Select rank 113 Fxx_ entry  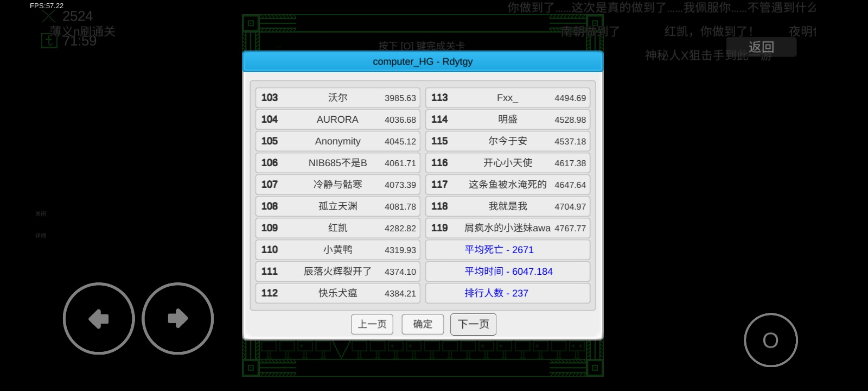pyautogui.click(x=508, y=98)
